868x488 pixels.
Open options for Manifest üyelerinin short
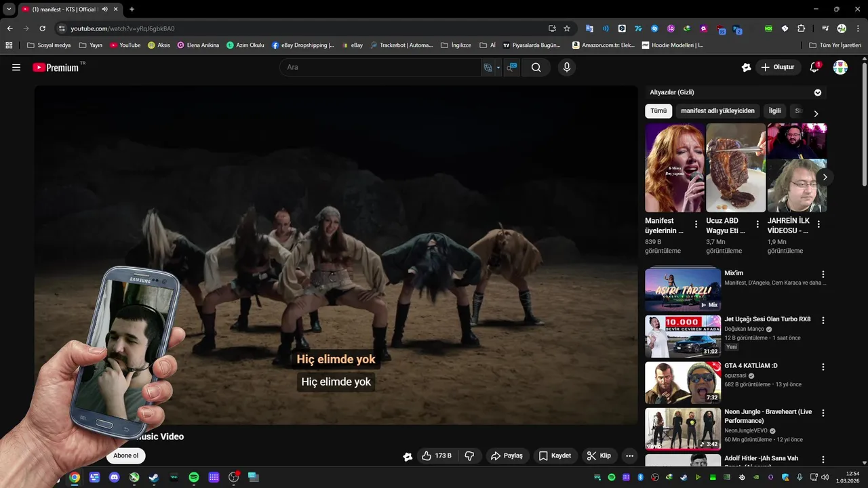(696, 224)
